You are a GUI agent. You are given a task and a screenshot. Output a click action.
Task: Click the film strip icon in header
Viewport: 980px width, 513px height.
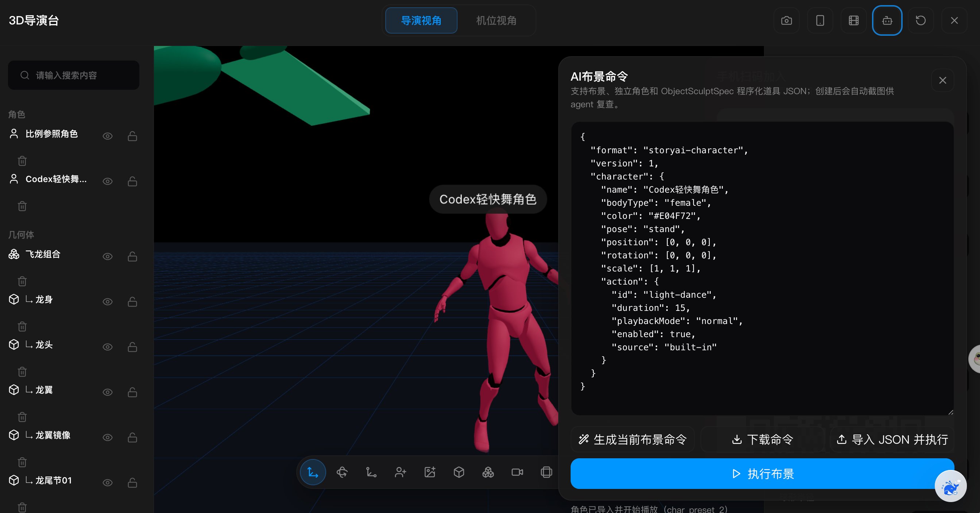point(853,20)
